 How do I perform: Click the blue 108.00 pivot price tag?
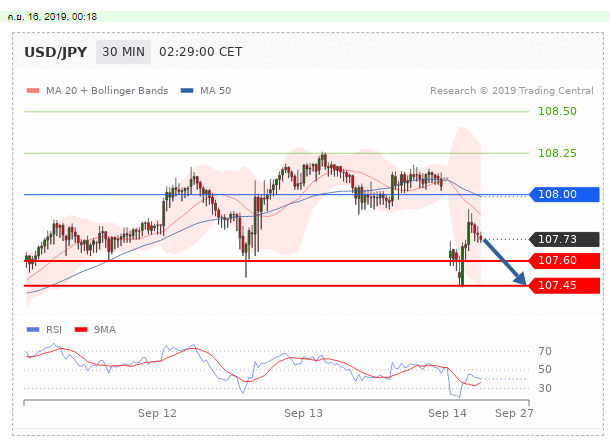pyautogui.click(x=564, y=194)
